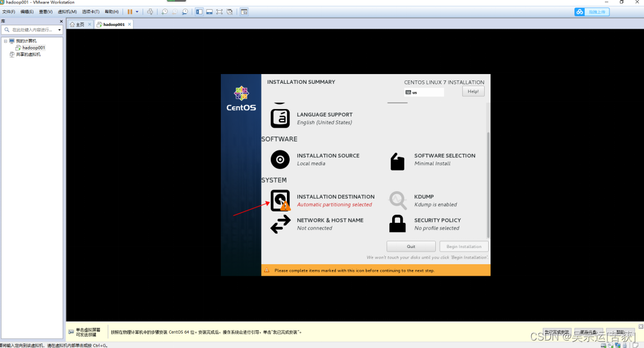This screenshot has height=348, width=644.
Task: Click the us keyboard layout indicator
Action: 424,92
